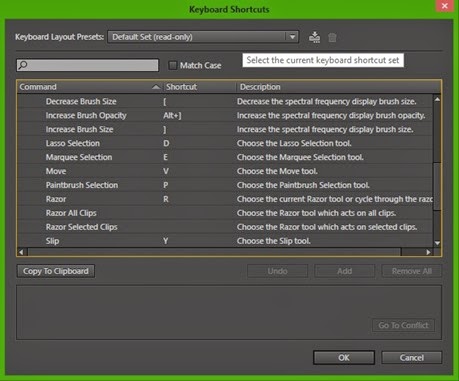Select the Marquee Selection command row

[x=225, y=157]
